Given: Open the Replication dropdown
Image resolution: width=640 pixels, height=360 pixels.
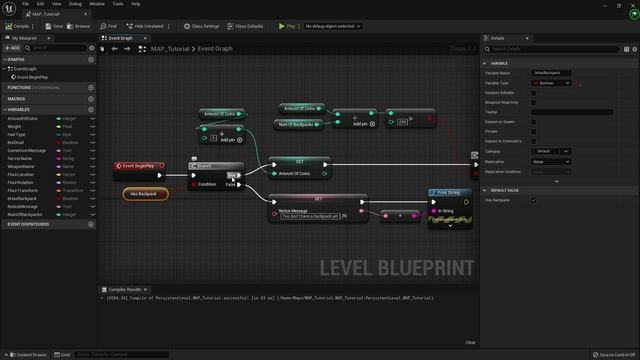Looking at the screenshot, I should pos(551,162).
